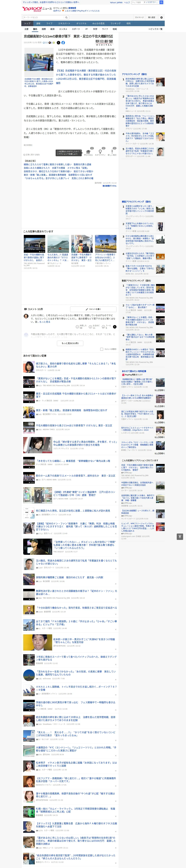Select the ランキング tab
This screenshot has height=868, width=186.
tap(115, 24)
